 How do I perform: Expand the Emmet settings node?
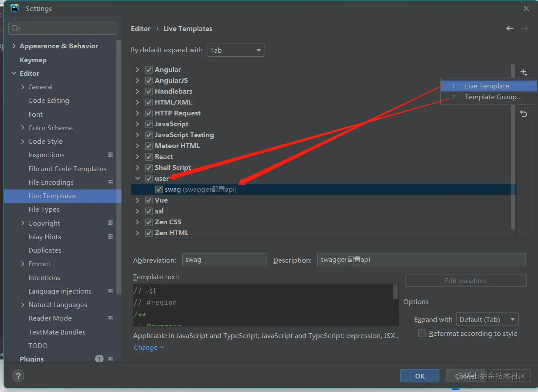pos(23,264)
